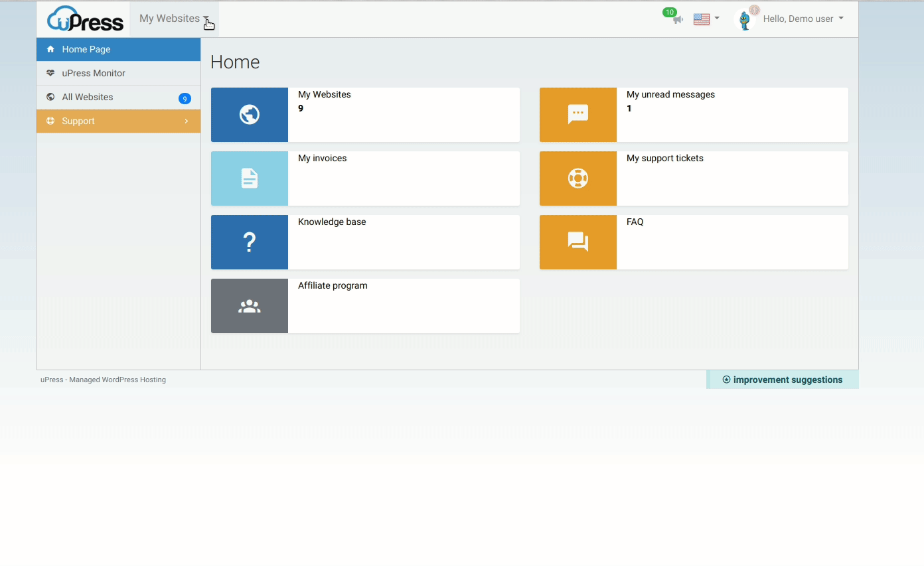924x566 pixels.
Task: Click the home icon in sidebar
Action: coord(50,49)
